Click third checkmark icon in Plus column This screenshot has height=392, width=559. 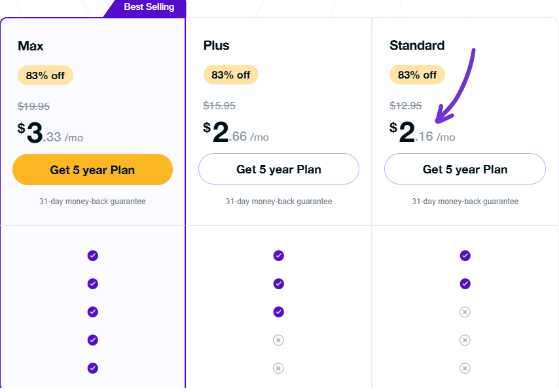278,312
